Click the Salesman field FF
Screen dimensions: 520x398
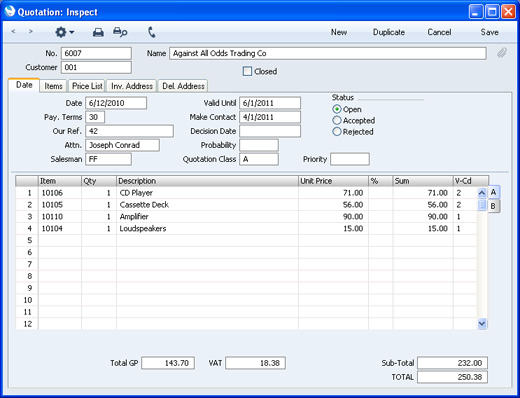click(109, 159)
